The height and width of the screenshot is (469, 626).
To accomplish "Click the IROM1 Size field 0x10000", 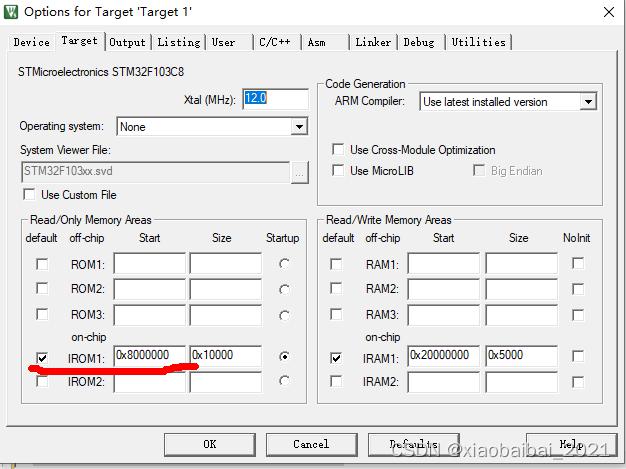I will pyautogui.click(x=226, y=355).
